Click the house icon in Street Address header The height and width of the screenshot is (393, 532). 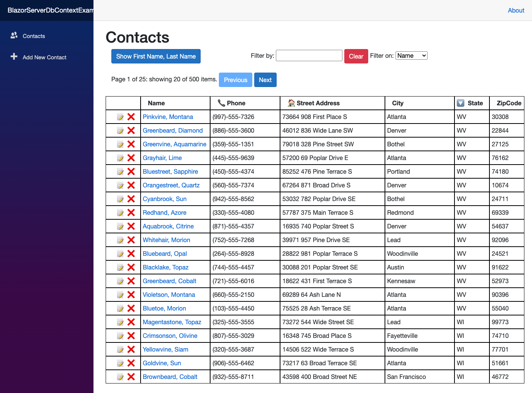(x=291, y=103)
